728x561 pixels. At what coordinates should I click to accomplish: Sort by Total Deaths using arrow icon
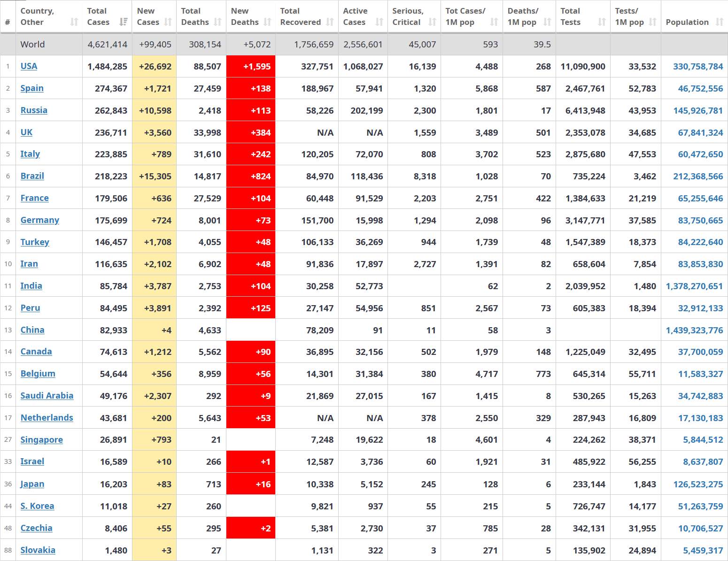217,22
